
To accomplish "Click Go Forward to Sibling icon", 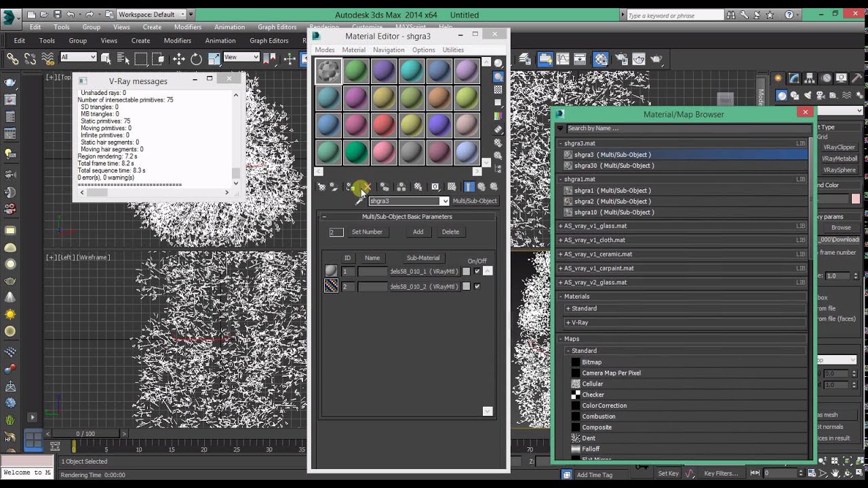I will coord(494,186).
